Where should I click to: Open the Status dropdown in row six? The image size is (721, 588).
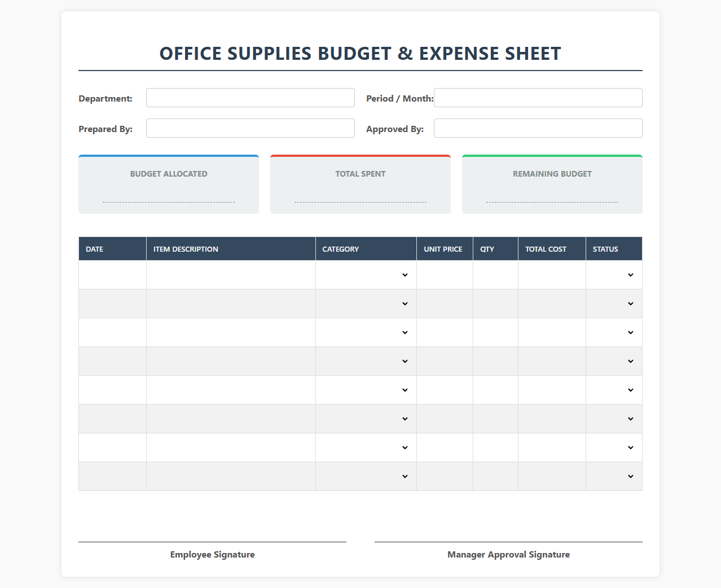pos(614,419)
